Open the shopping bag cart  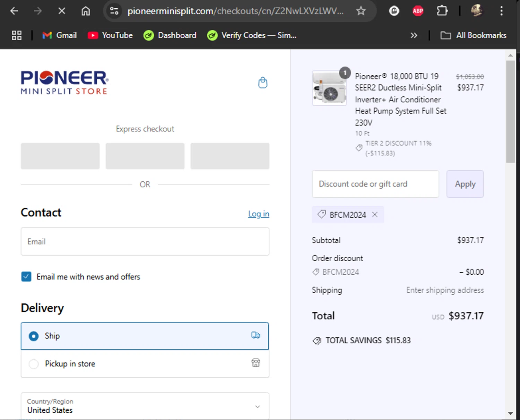coord(263,83)
